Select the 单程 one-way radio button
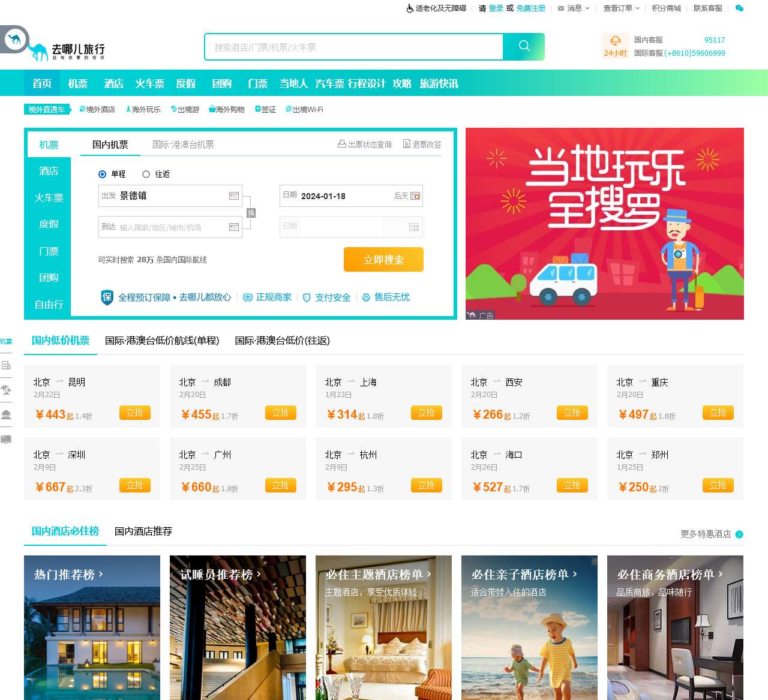Image resolution: width=768 pixels, height=700 pixels. click(102, 174)
